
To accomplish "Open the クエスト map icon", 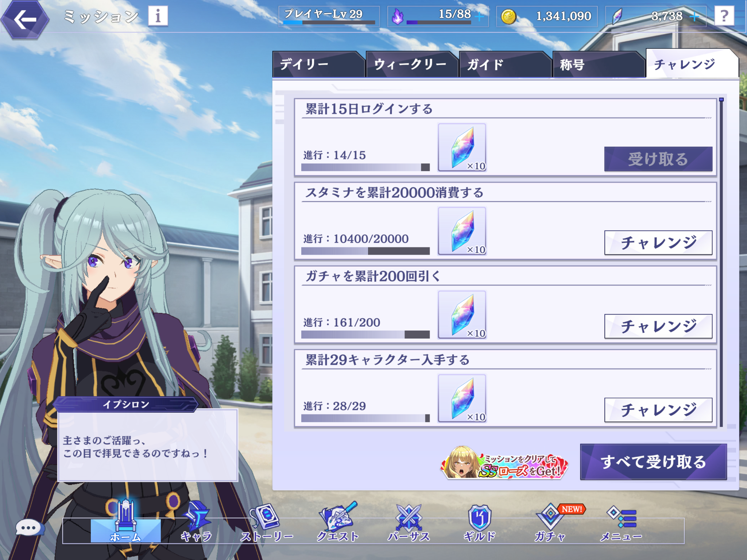I will coord(338,522).
